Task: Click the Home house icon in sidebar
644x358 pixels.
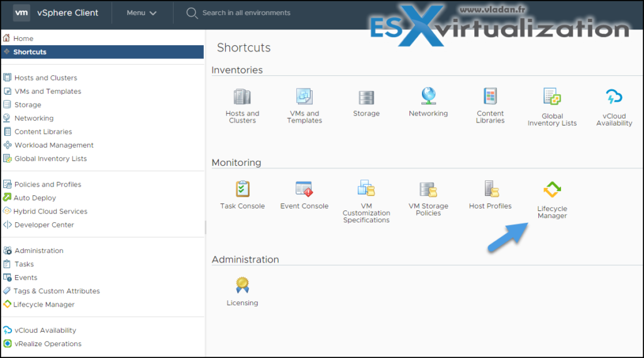Action: [x=6, y=38]
